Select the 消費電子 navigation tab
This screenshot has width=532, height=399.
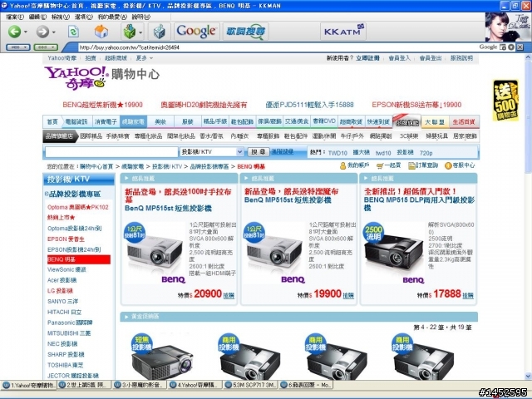point(106,121)
